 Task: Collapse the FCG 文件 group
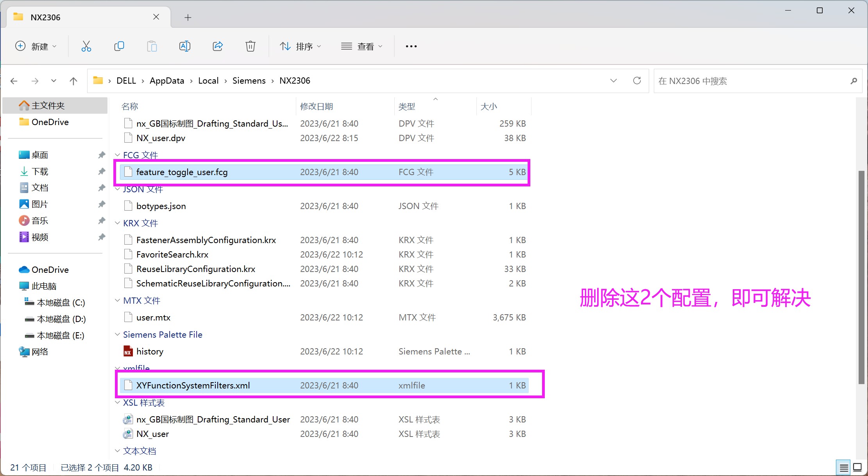(x=117, y=155)
